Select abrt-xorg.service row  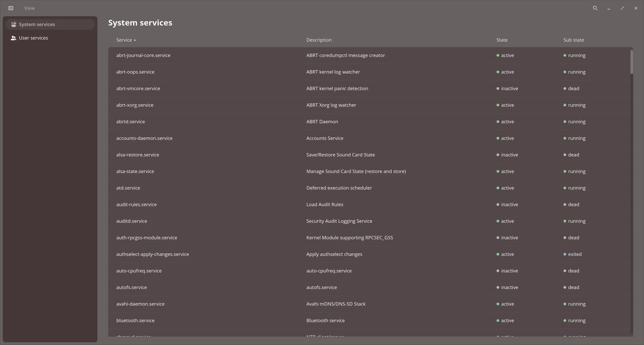click(369, 105)
